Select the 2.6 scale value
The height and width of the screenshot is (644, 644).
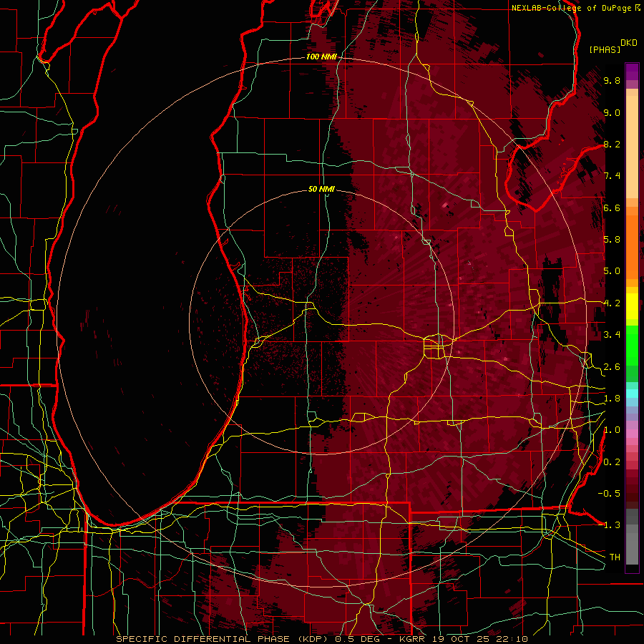pos(612,367)
